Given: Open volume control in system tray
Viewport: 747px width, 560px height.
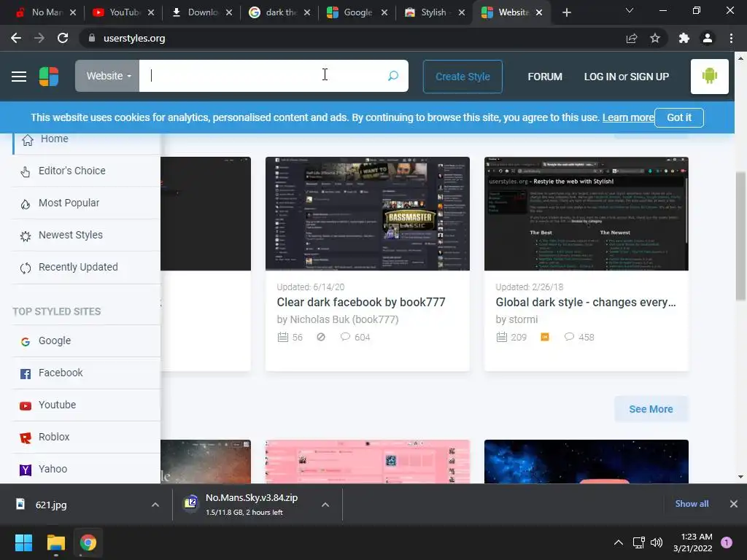Looking at the screenshot, I should click(657, 542).
